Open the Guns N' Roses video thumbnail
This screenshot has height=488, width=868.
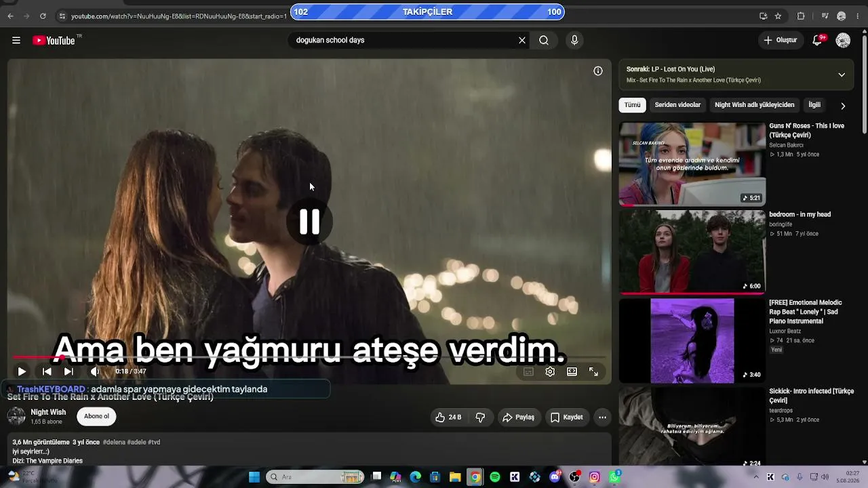coord(692,164)
